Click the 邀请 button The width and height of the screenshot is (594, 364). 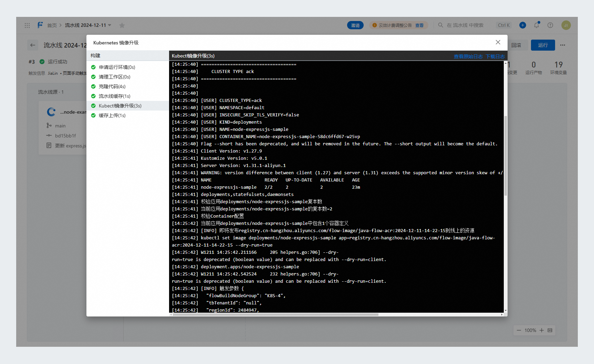click(355, 25)
